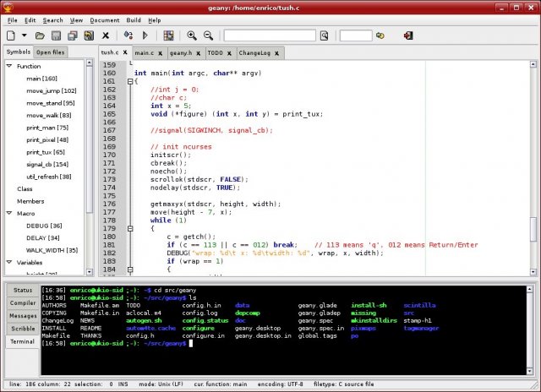
Task: Show the Terminal tab
Action: (23, 341)
